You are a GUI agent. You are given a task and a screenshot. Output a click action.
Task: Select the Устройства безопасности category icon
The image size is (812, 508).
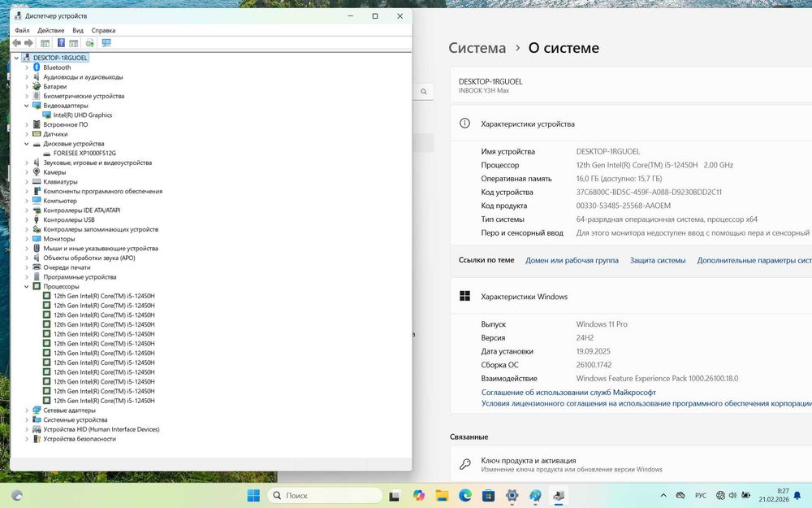click(37, 439)
